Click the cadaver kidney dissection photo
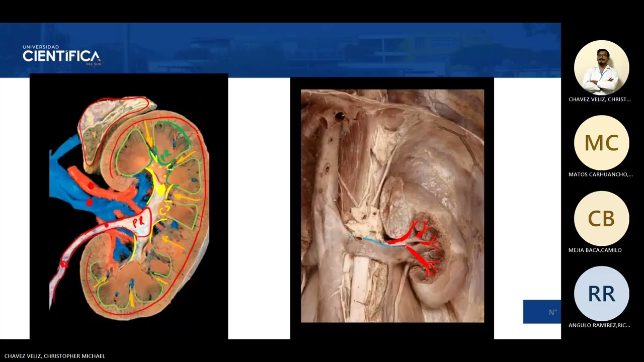The width and height of the screenshot is (644, 362). [x=392, y=206]
